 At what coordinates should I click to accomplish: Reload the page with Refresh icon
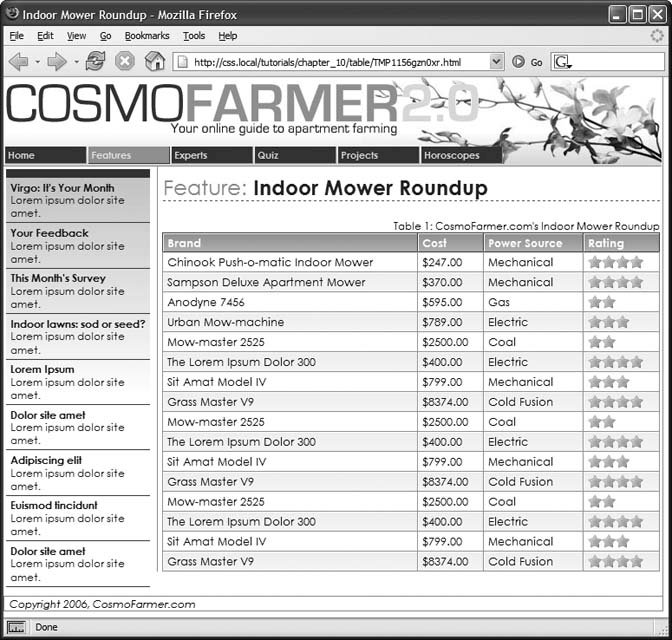coord(95,61)
